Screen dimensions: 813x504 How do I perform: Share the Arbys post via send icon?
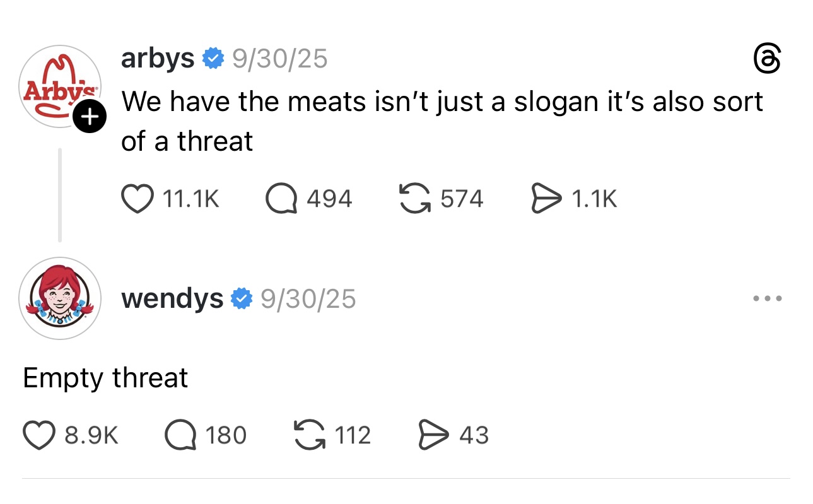tap(546, 199)
